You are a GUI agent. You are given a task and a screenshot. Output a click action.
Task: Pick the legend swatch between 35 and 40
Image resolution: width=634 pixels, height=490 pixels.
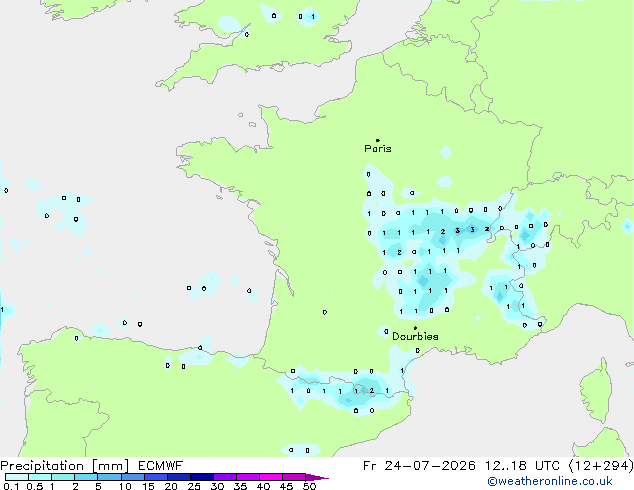[x=248, y=477]
